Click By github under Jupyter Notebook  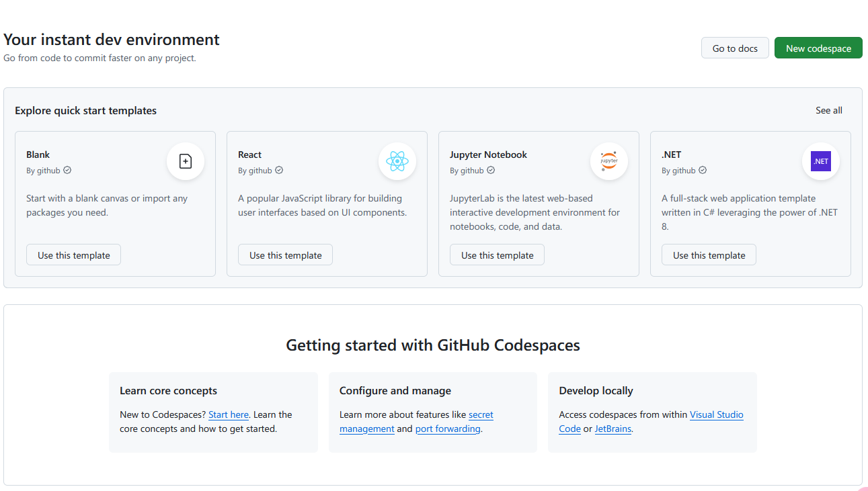467,171
